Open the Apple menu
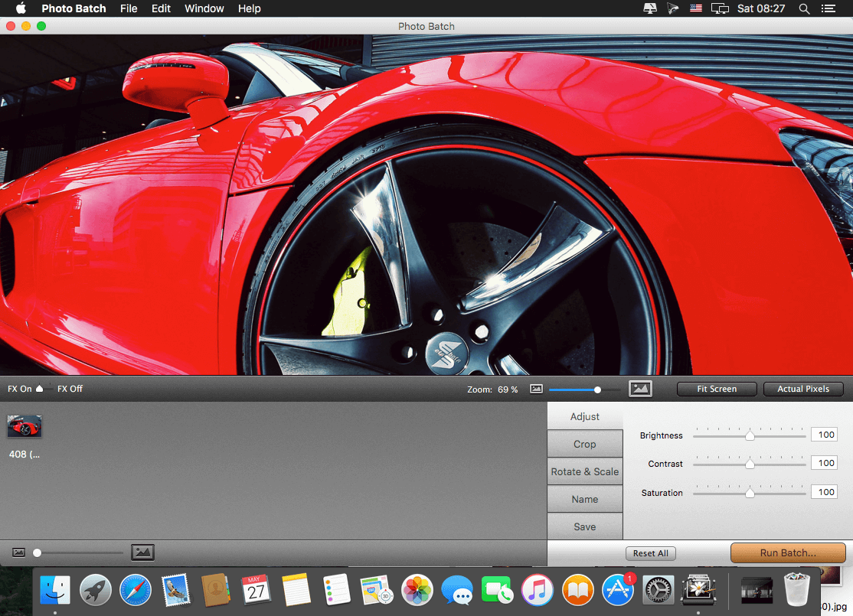 (21, 8)
